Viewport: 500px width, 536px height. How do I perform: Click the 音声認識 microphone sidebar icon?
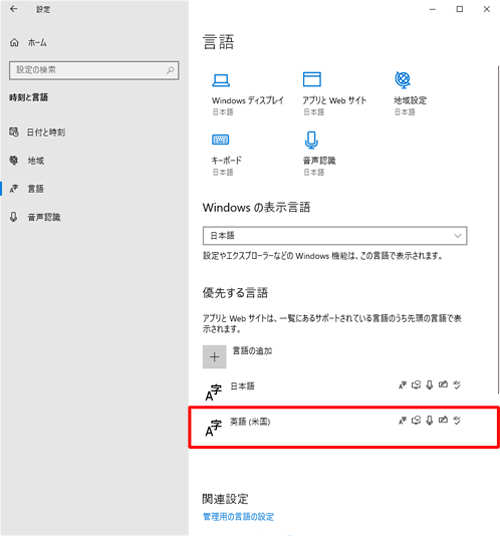click(14, 217)
